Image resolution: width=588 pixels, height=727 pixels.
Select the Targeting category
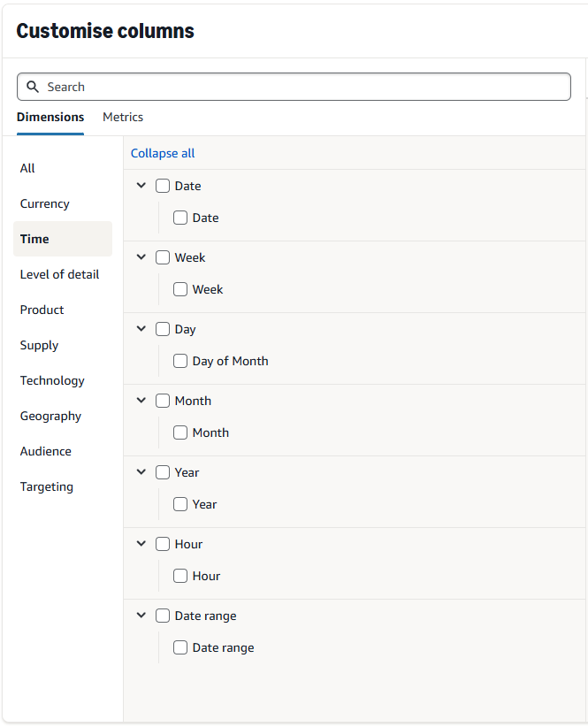47,486
